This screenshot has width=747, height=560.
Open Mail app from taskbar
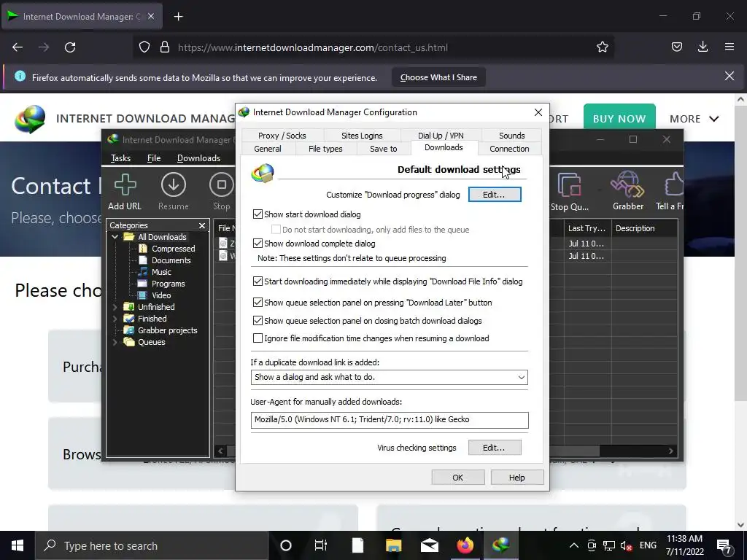(429, 545)
